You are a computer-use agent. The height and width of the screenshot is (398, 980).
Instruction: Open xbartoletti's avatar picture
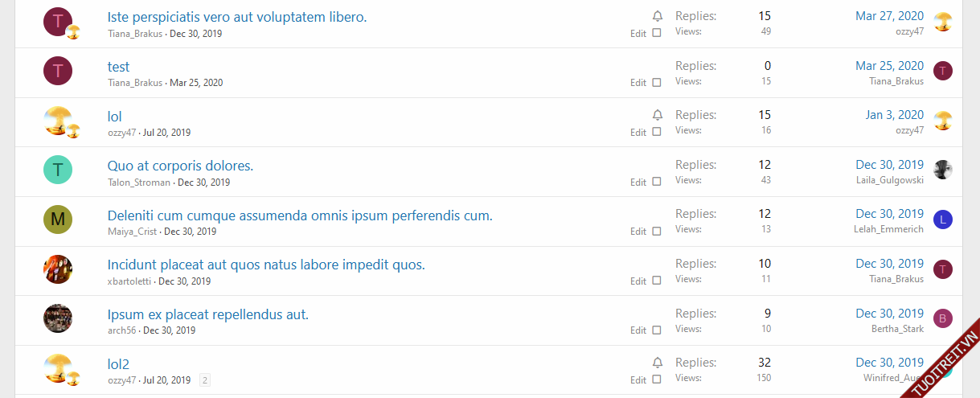tap(58, 269)
